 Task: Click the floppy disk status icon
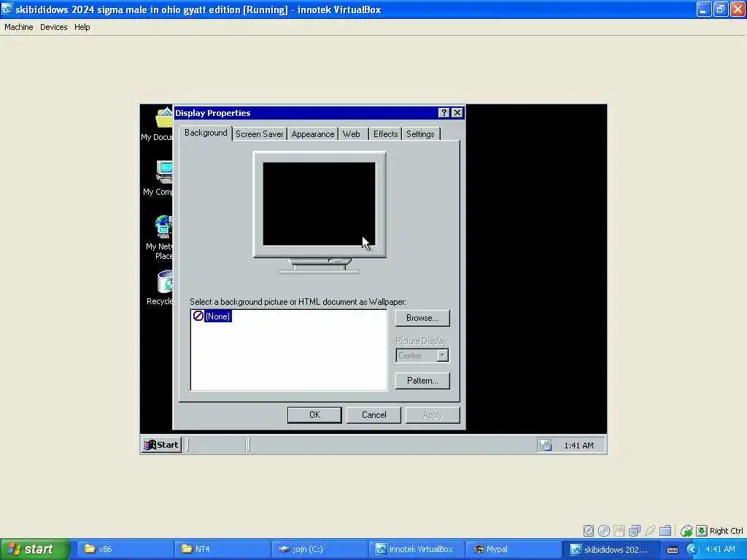click(x=619, y=531)
